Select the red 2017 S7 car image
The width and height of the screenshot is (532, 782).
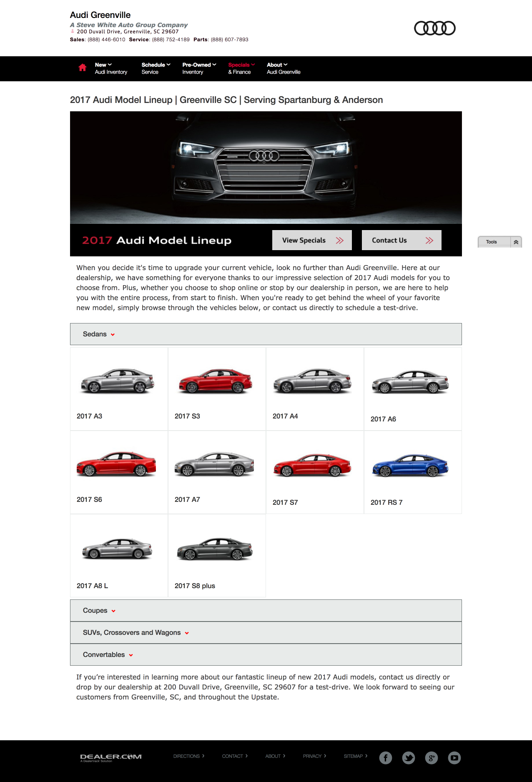pos(313,465)
